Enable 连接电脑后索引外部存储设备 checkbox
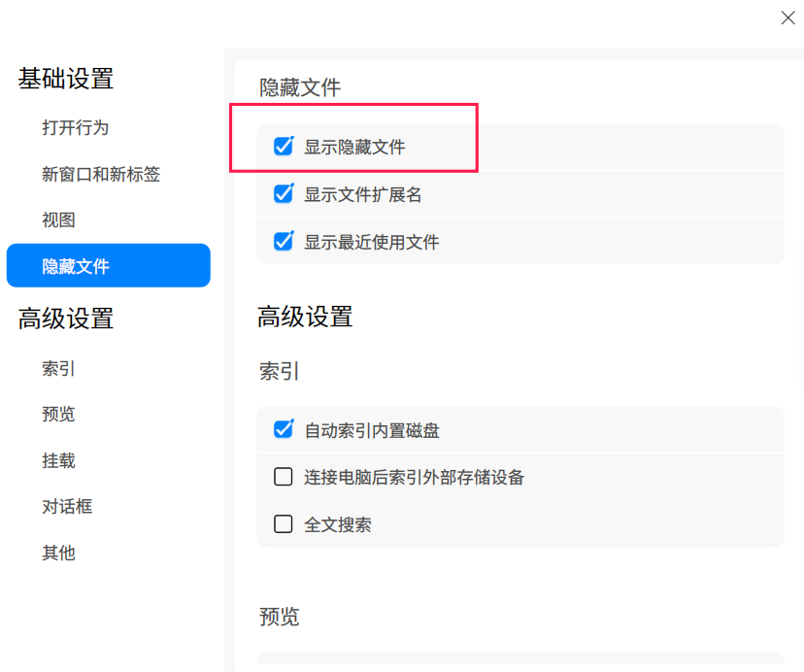The height and width of the screenshot is (672, 804). [x=283, y=477]
